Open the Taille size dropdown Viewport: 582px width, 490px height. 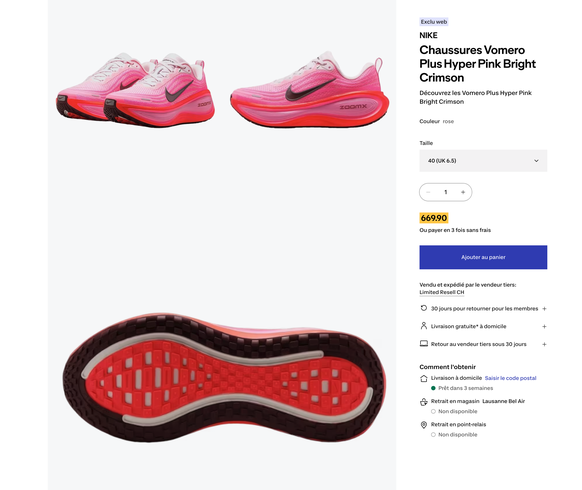coord(483,161)
